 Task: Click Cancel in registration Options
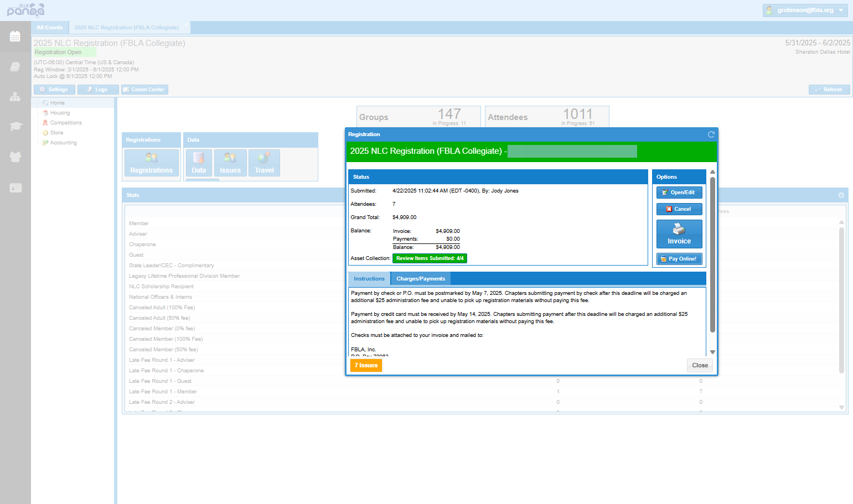click(x=679, y=209)
